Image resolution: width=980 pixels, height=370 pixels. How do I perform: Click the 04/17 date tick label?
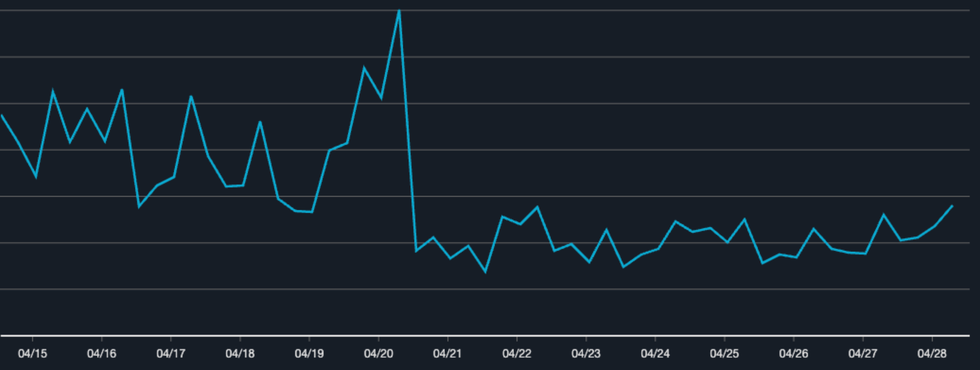[x=171, y=354]
